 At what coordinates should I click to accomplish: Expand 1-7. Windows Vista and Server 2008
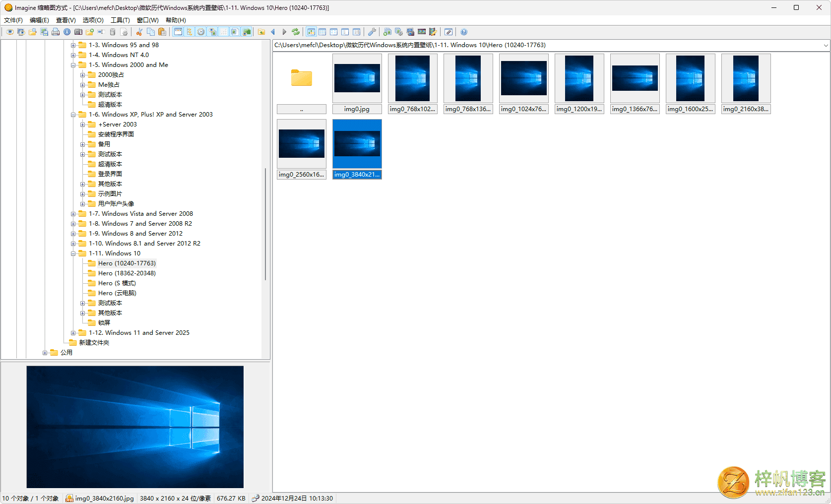73,214
